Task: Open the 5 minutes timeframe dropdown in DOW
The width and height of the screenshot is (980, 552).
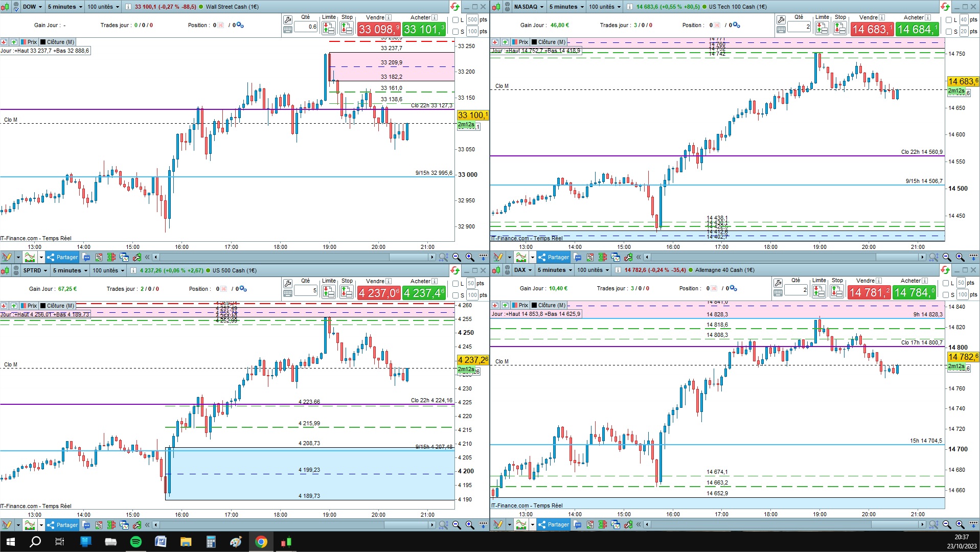Action: coord(65,7)
